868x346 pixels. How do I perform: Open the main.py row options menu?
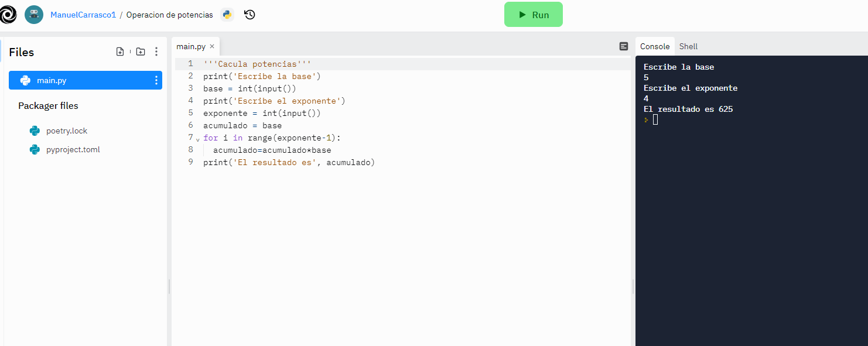(156, 80)
